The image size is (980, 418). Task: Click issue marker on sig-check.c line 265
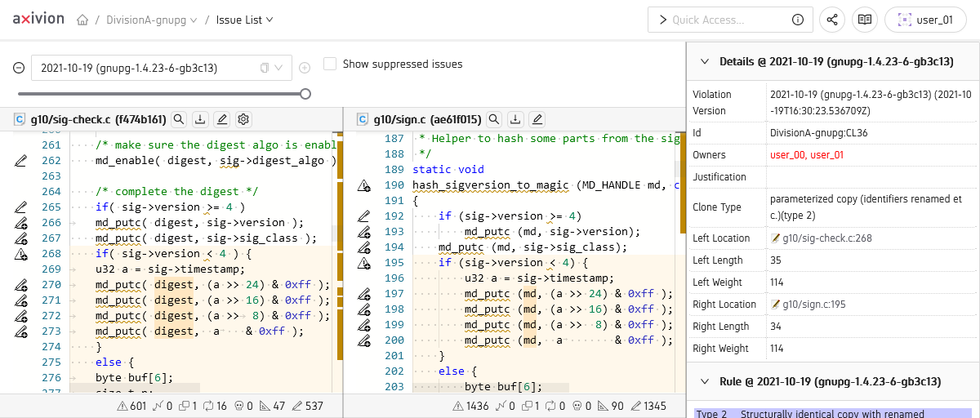(20, 207)
